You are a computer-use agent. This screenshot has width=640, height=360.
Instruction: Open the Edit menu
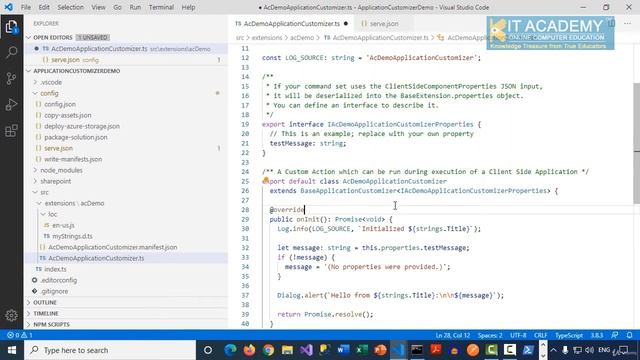(x=44, y=7)
